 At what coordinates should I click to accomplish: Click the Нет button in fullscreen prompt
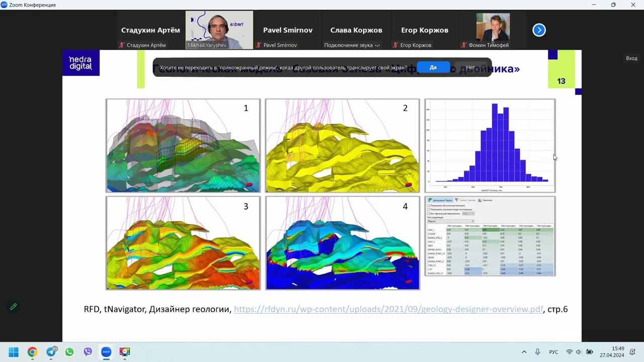(470, 67)
